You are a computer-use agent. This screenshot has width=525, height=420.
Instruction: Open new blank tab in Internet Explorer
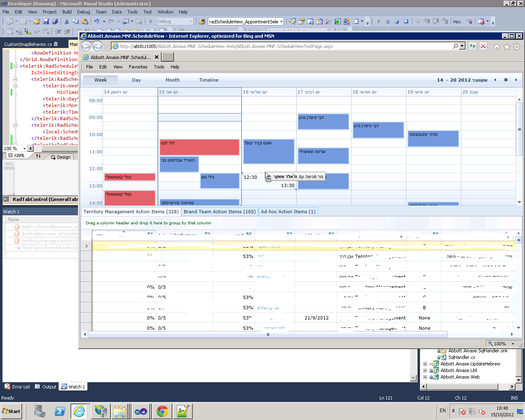pyautogui.click(x=168, y=57)
